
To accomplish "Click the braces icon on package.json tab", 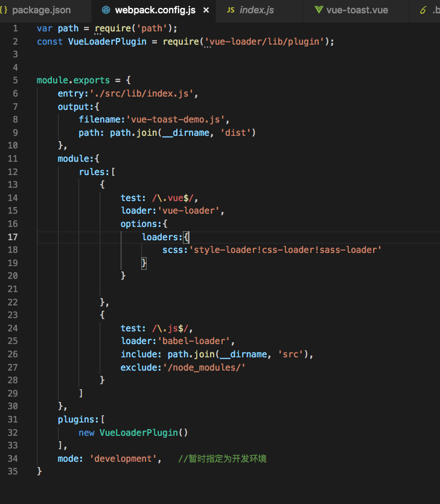I will coord(4,10).
